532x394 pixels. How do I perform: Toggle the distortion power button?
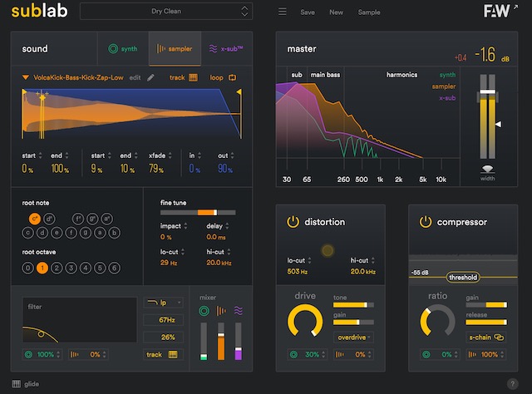point(293,222)
